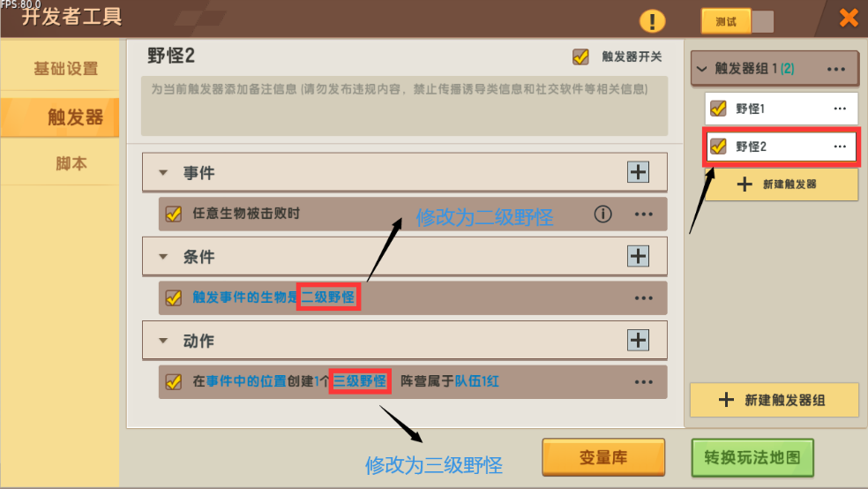Collapse the 动作 section
The height and width of the screenshot is (489, 868).
click(x=162, y=341)
